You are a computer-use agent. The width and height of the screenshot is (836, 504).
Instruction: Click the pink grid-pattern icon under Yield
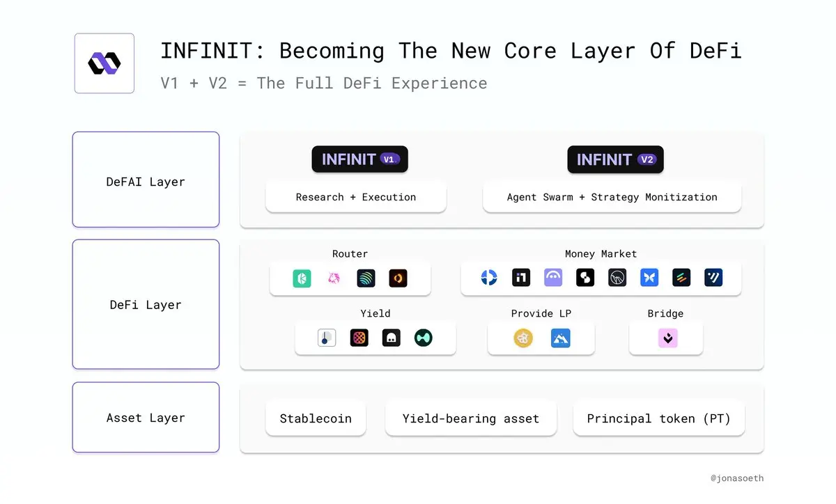(359, 338)
